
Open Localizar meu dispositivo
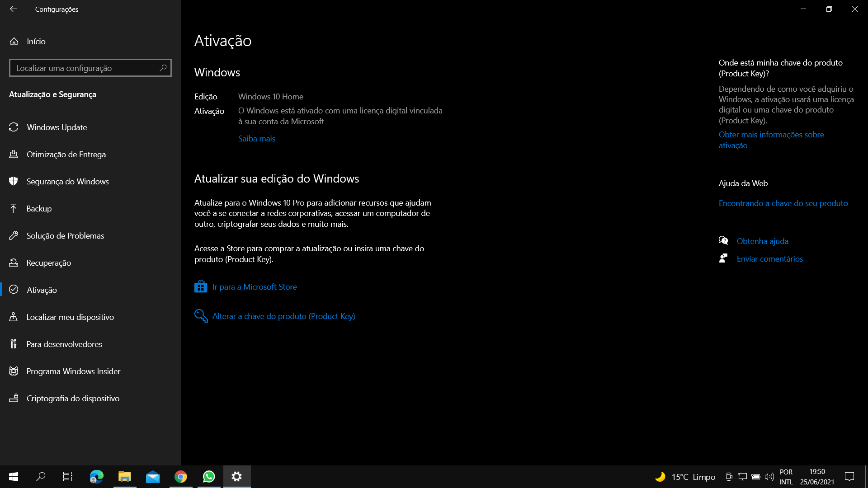click(70, 317)
